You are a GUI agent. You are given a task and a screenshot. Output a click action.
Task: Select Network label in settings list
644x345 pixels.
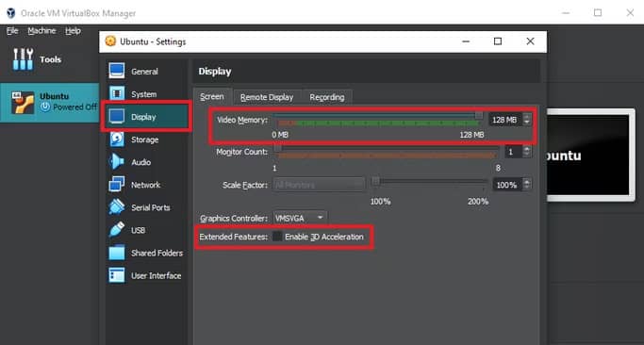coord(146,185)
